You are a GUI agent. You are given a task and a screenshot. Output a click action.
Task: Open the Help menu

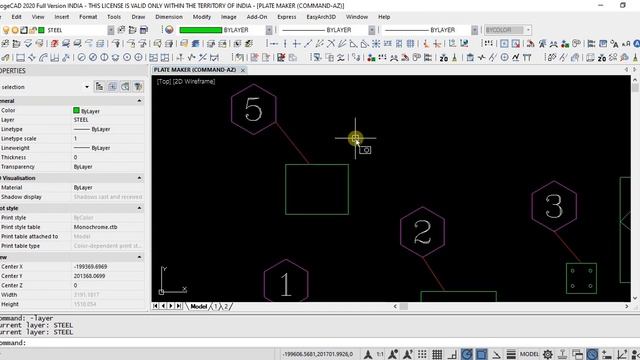(384, 17)
